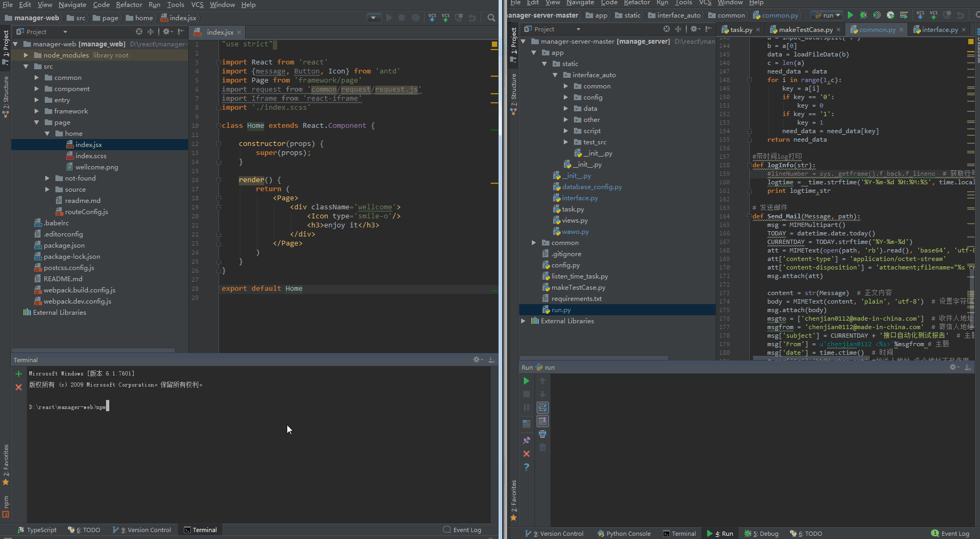Open the run configuration dropdown
The height and width of the screenshot is (539, 980).
[x=827, y=15]
